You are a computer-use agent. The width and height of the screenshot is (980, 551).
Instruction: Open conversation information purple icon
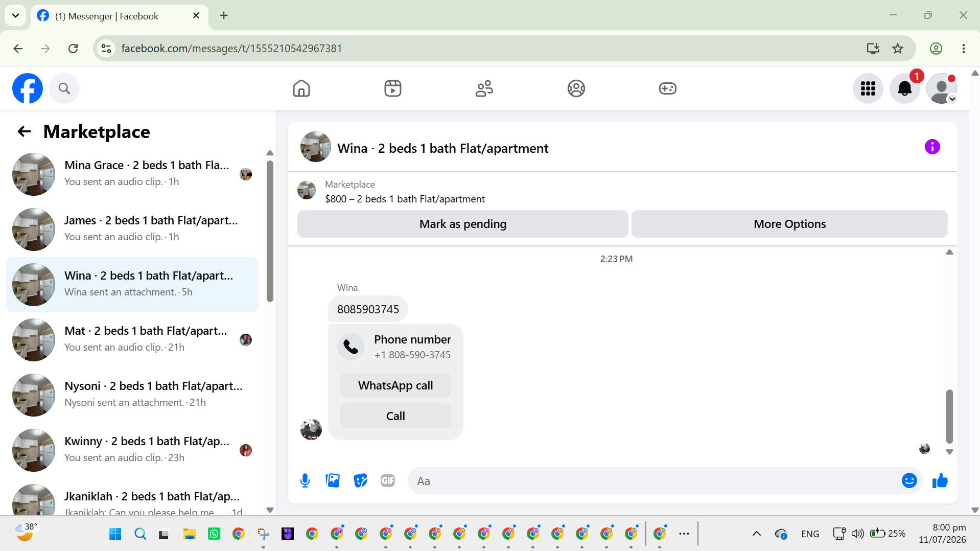[932, 147]
